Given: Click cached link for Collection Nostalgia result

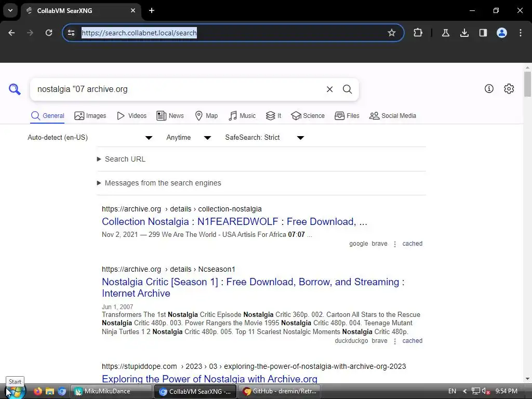Looking at the screenshot, I should point(412,244).
